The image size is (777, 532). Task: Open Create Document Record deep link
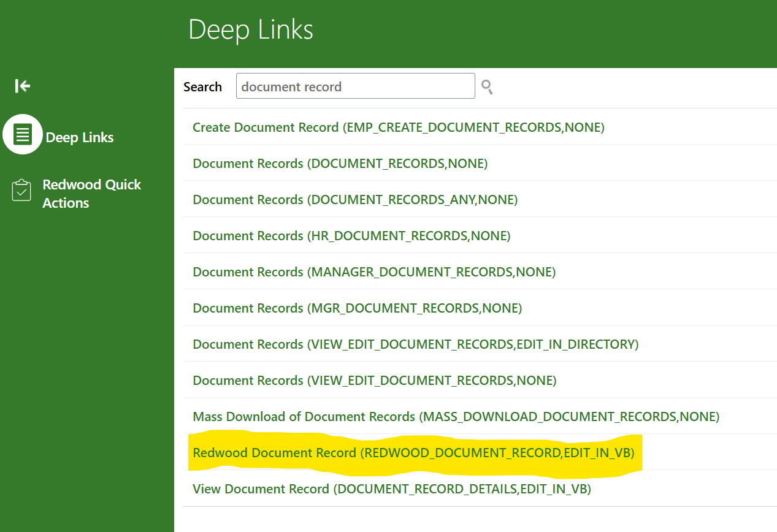coord(398,127)
